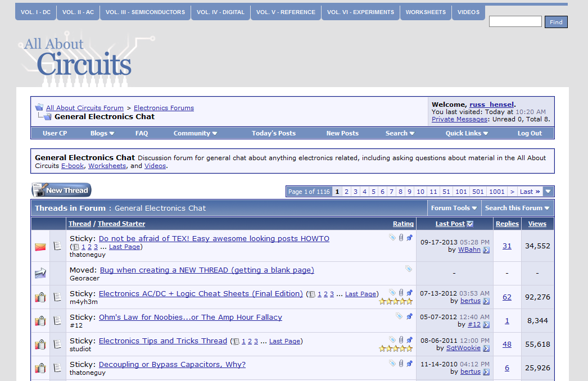Open VOL. V - REFERENCE tab
The width and height of the screenshot is (588, 381).
tap(286, 12)
